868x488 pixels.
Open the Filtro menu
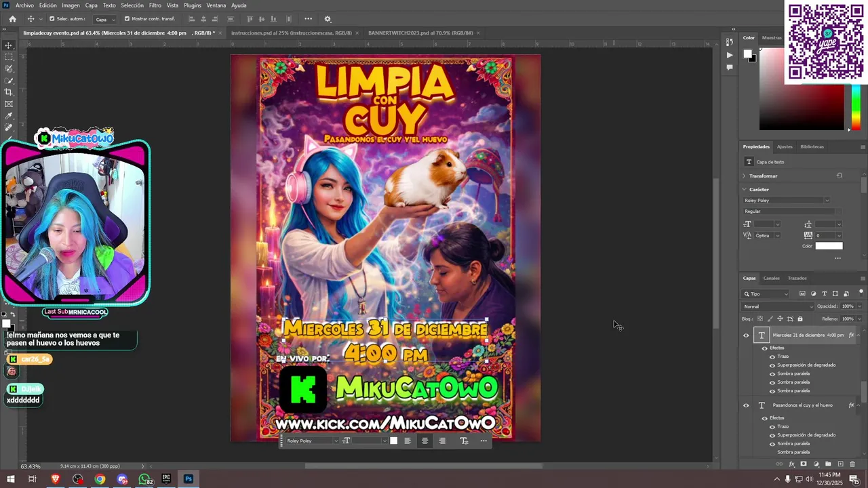tap(155, 5)
